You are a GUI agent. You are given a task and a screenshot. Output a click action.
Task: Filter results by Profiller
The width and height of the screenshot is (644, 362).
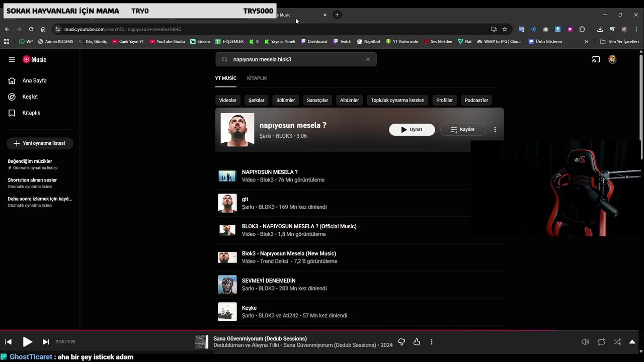tap(445, 100)
